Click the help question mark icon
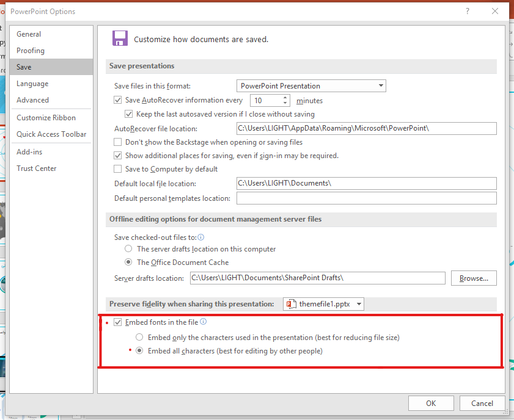Image resolution: width=514 pixels, height=420 pixels. 468,12
